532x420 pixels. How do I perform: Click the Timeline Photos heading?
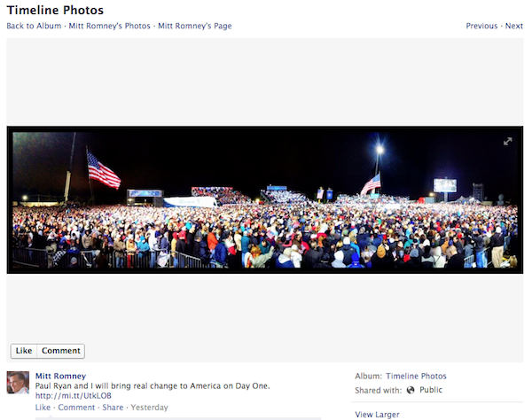tap(55, 10)
